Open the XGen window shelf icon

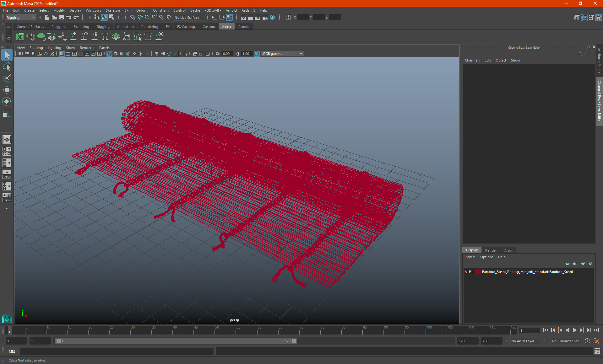pos(20,37)
